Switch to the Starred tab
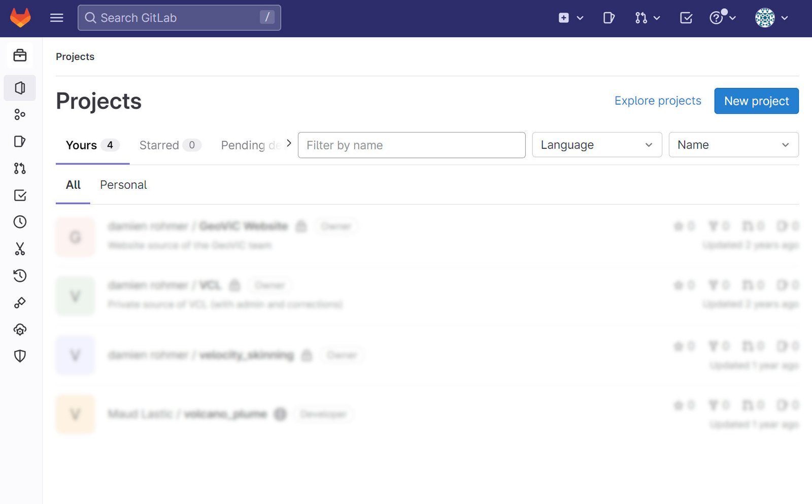The height and width of the screenshot is (504, 812). point(158,145)
